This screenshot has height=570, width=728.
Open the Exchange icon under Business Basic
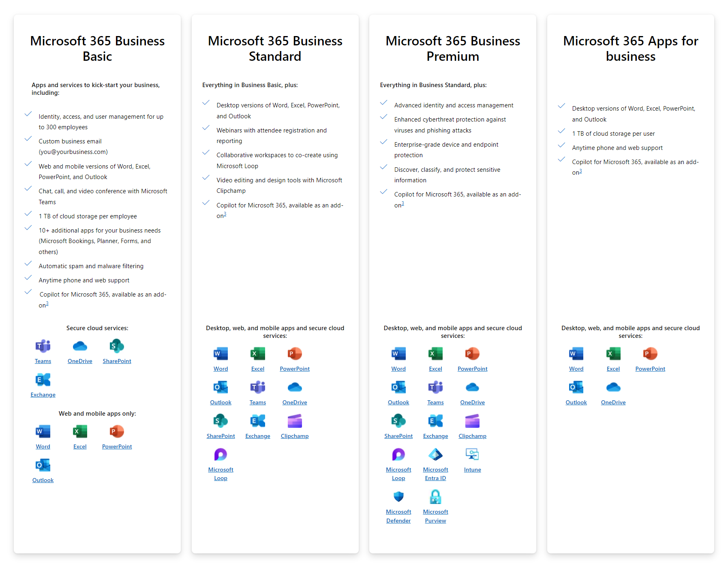[x=43, y=380]
